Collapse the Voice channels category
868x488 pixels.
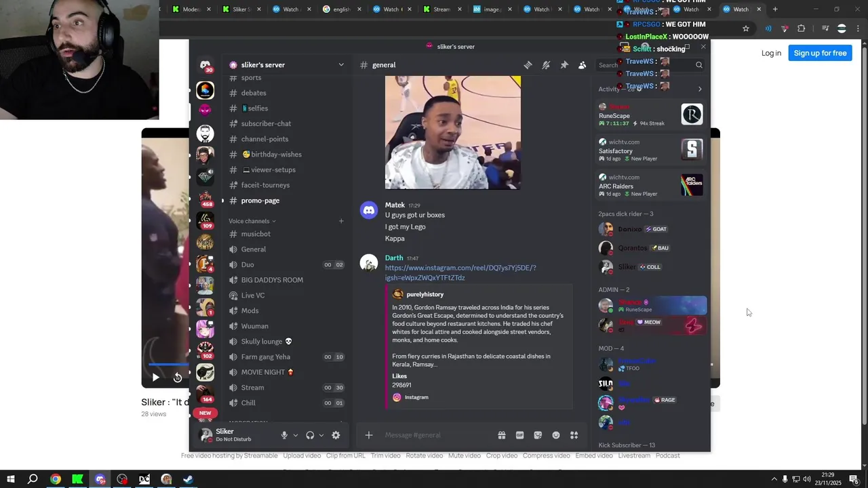pos(252,221)
